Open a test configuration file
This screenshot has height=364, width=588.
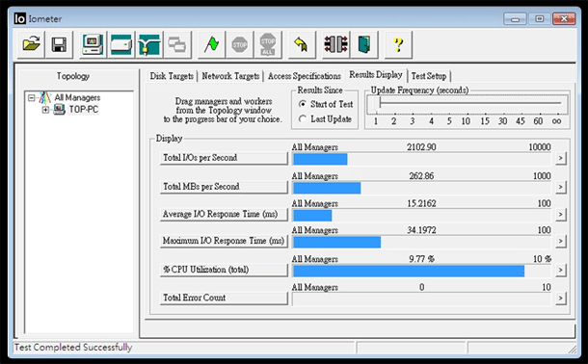[31, 44]
